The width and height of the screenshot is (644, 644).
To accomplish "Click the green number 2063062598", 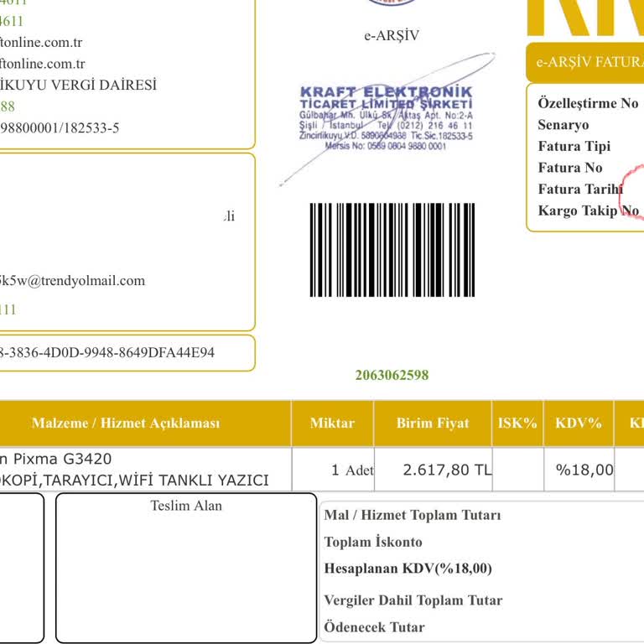I will click(392, 375).
